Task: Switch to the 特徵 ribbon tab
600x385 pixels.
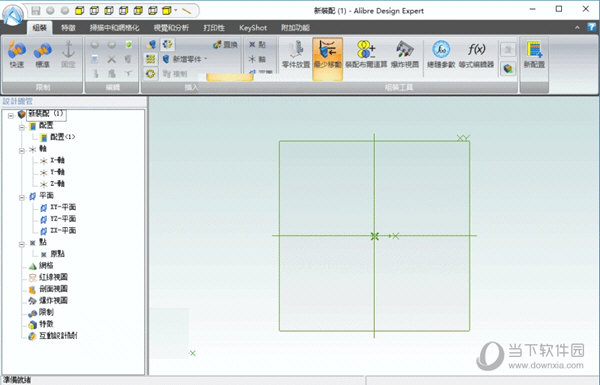Action: coord(68,28)
